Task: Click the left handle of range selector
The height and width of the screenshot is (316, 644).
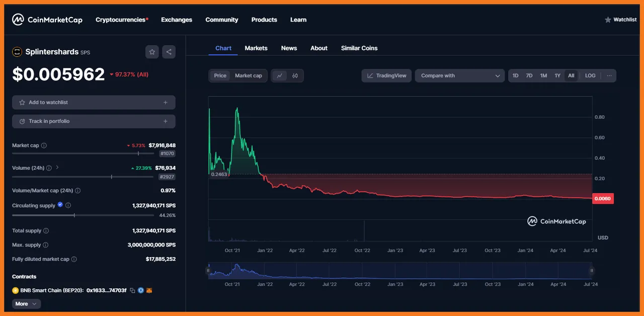Action: point(208,270)
